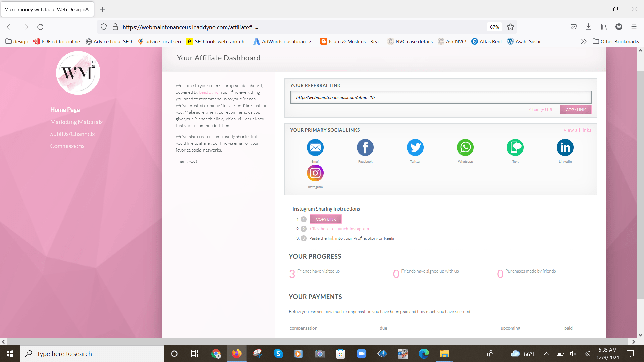Open Atlas Rent bookmark
The height and width of the screenshot is (362, 644).
click(487, 41)
